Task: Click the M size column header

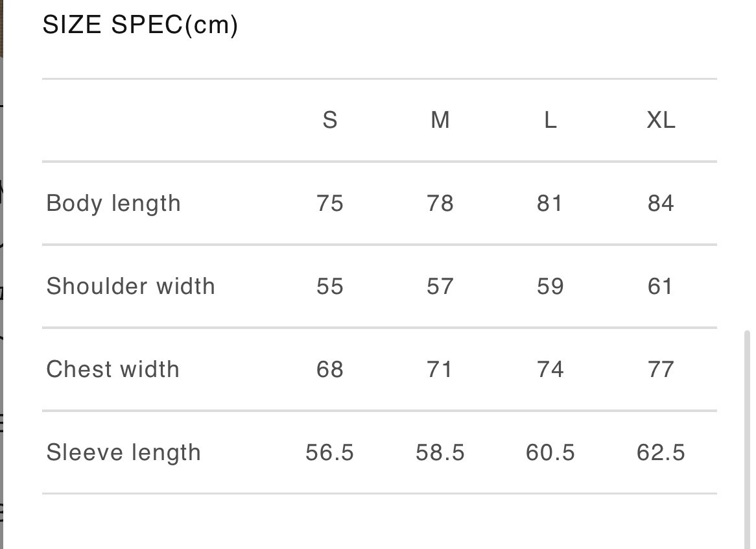Action: (x=440, y=120)
